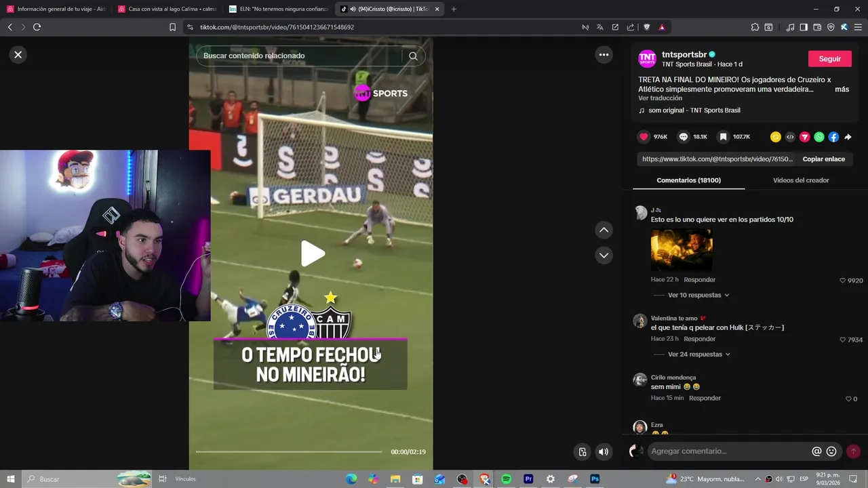
Task: Post the comment with red arrow button
Action: (x=853, y=451)
